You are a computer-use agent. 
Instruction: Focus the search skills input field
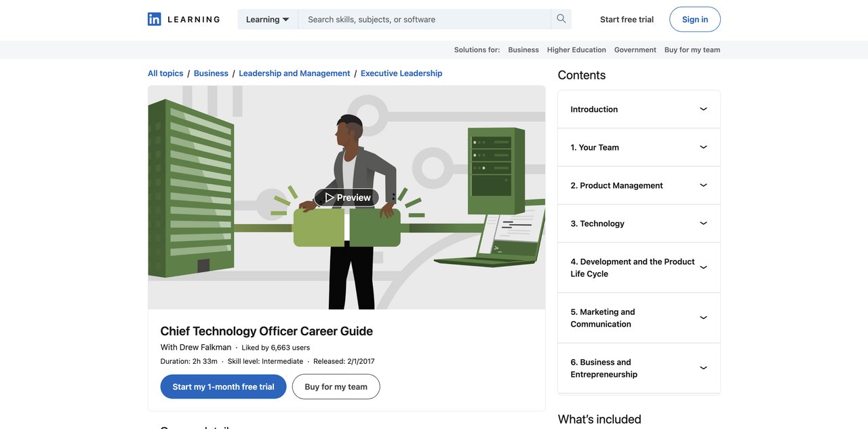coord(425,19)
